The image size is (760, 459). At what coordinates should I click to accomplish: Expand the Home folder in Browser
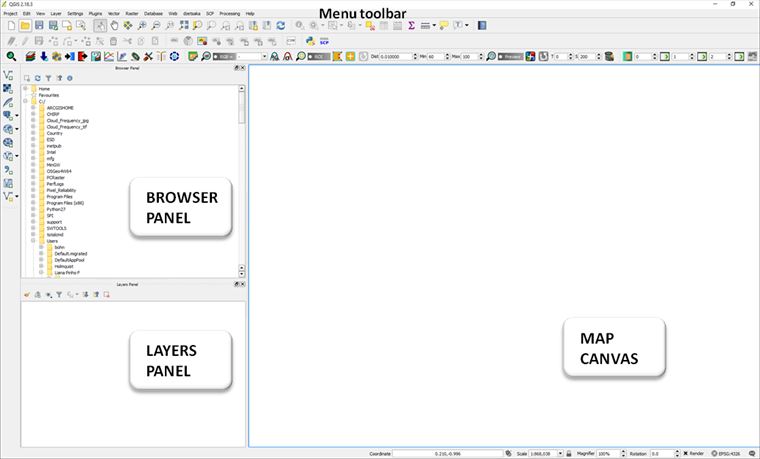[x=25, y=89]
